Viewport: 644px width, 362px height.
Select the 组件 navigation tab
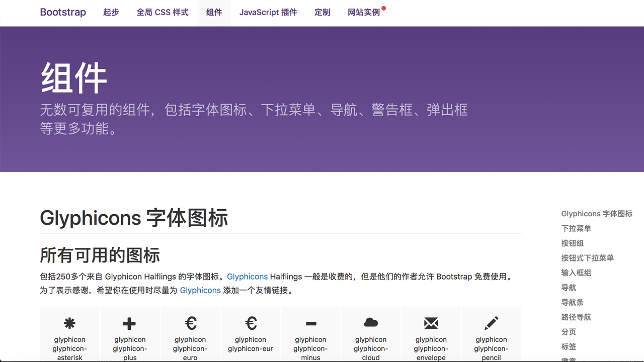[x=214, y=12]
